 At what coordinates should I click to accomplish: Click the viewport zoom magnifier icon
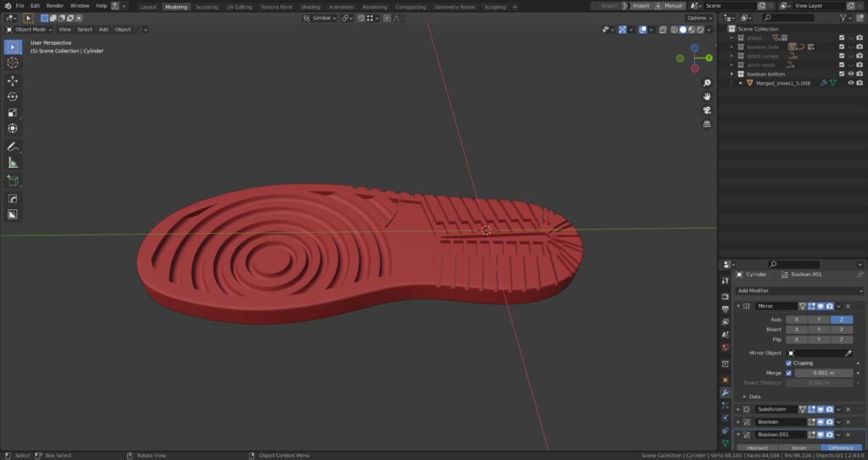(707, 82)
